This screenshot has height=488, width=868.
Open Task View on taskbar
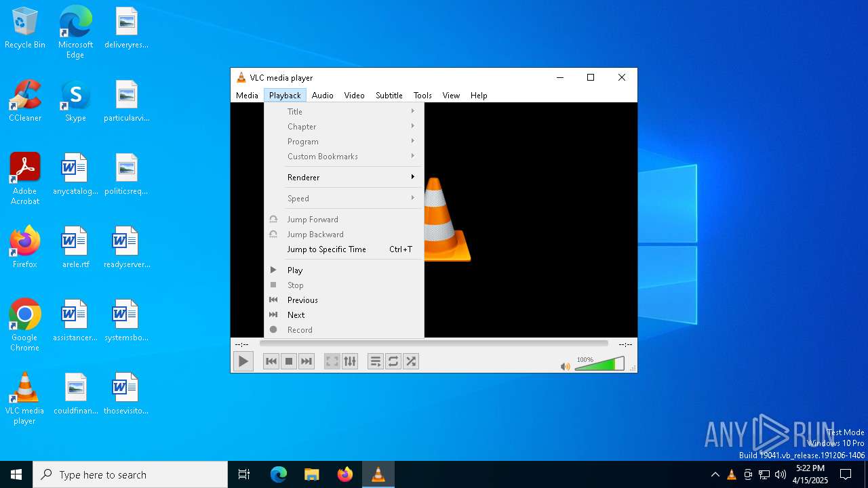tap(244, 474)
